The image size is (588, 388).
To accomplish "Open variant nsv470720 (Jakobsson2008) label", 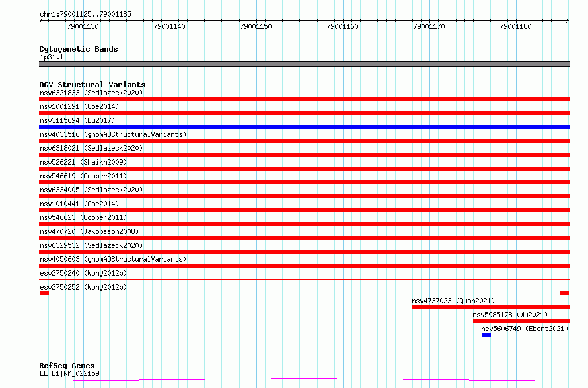I will click(89, 231).
